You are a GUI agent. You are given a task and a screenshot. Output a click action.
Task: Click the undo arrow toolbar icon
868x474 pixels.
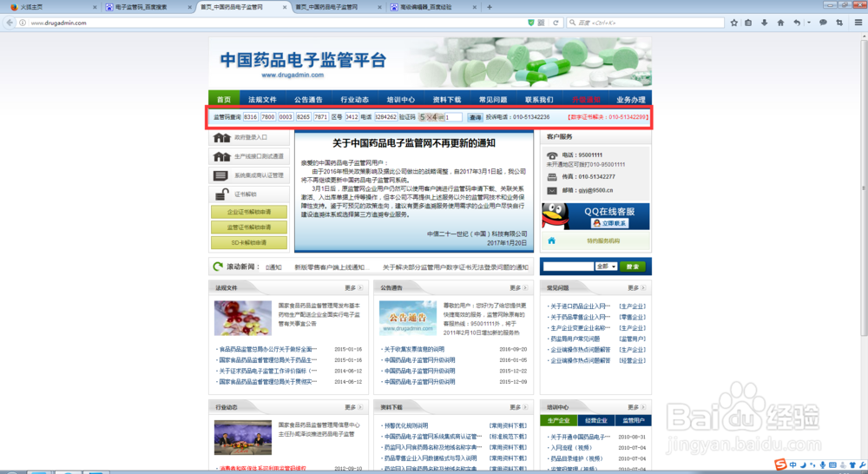point(797,23)
